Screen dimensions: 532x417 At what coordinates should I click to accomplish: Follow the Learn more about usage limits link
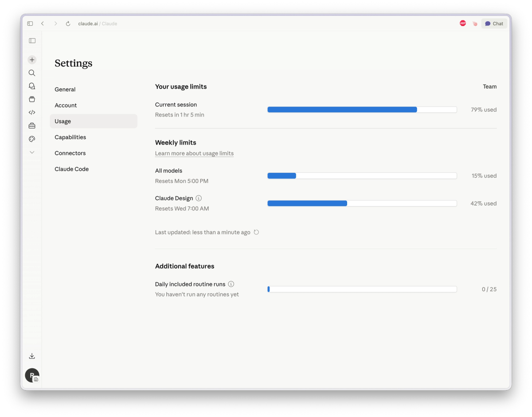click(x=194, y=153)
